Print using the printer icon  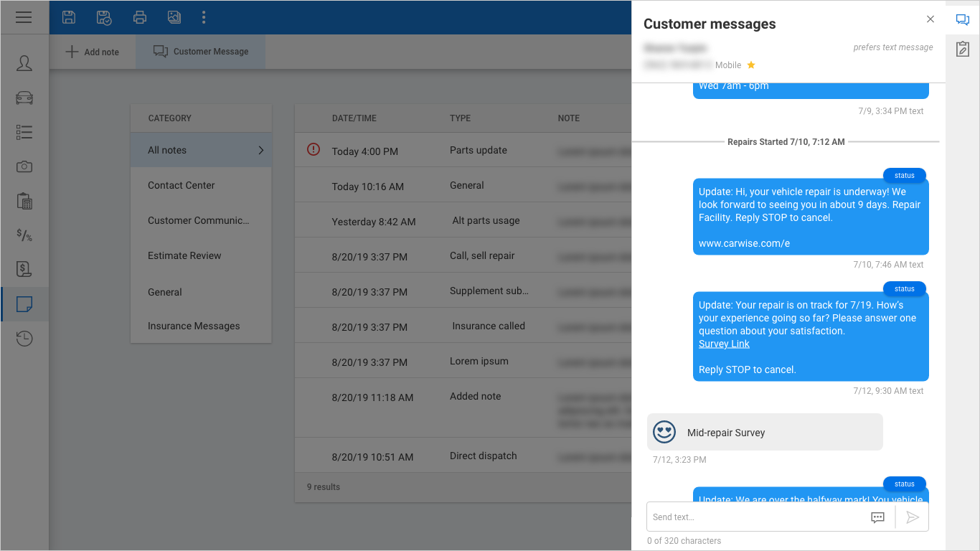(140, 17)
